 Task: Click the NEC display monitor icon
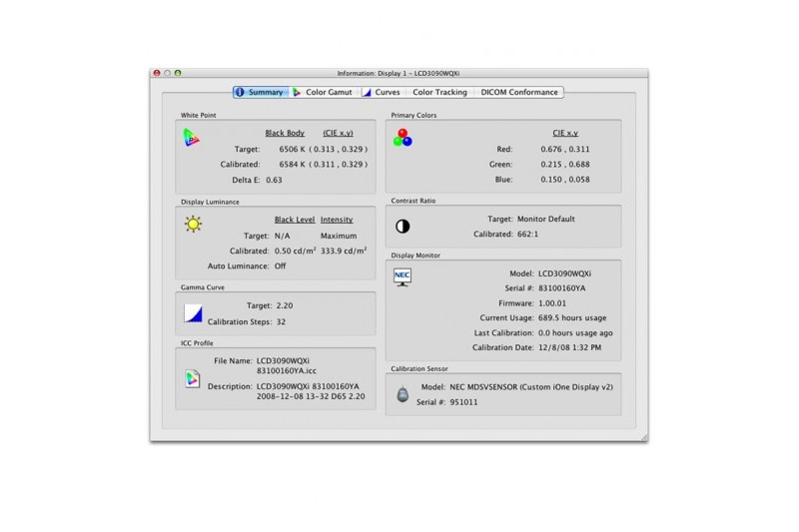coord(402,277)
